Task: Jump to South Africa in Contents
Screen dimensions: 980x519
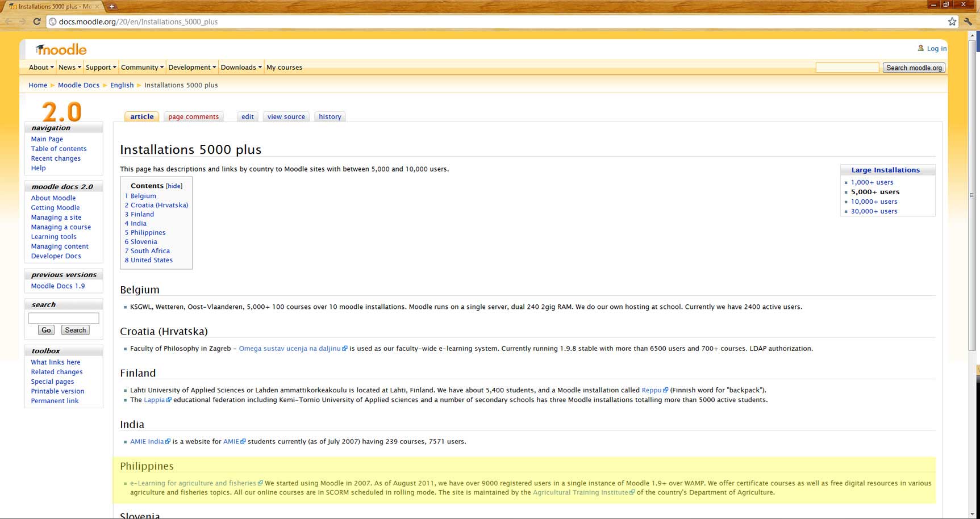Action: click(148, 251)
